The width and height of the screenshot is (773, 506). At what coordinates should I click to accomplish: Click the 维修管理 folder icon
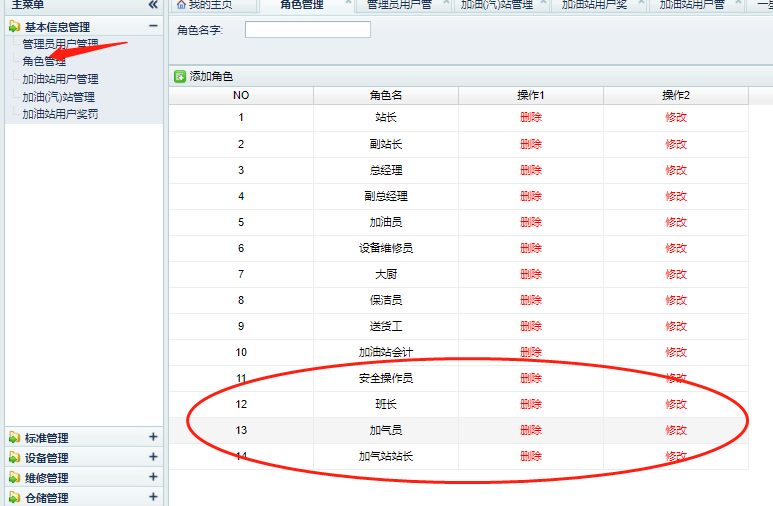pos(14,478)
